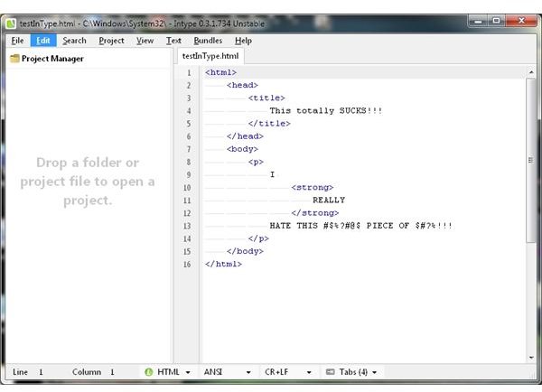Close the Intype window
The width and height of the screenshot is (542, 392).
pyautogui.click(x=521, y=21)
